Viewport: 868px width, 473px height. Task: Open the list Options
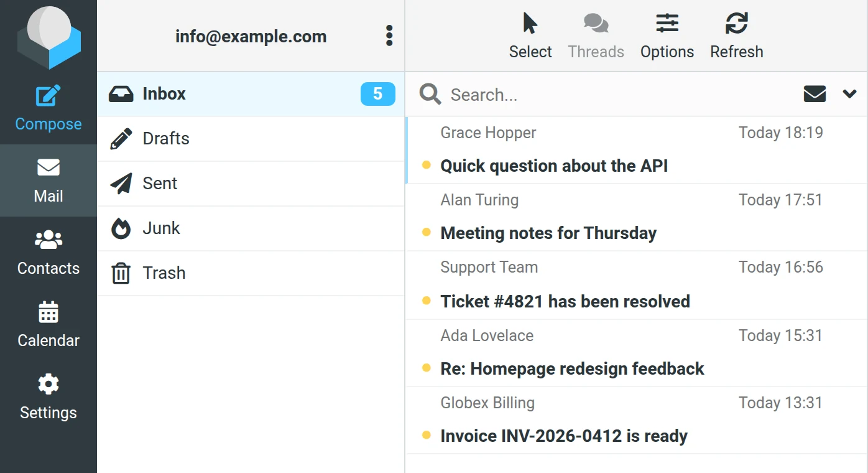coord(667,36)
